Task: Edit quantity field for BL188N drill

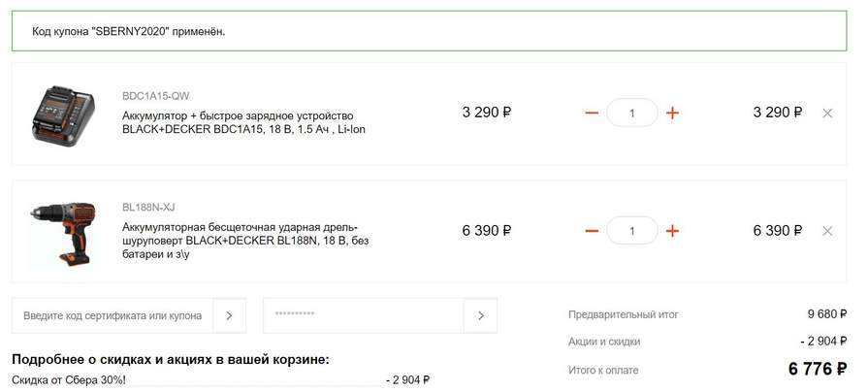Action: point(632,231)
